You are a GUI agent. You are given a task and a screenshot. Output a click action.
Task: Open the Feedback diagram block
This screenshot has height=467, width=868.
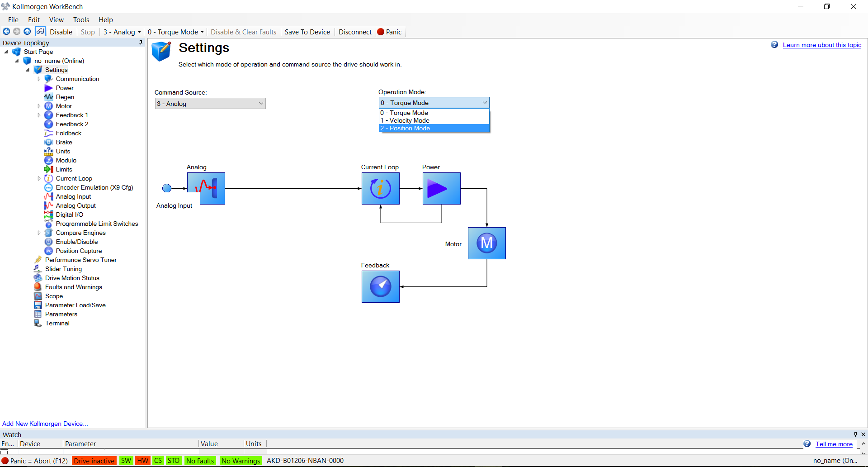click(381, 286)
